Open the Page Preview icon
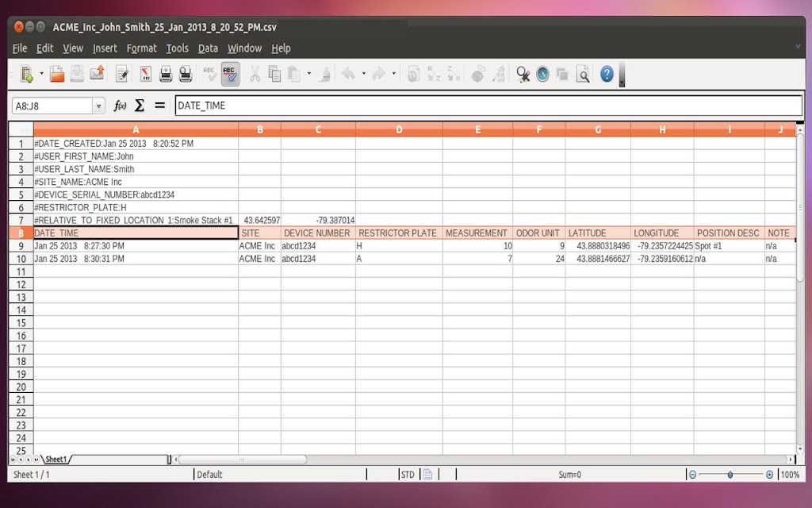The width and height of the screenshot is (812, 508). tap(186, 74)
